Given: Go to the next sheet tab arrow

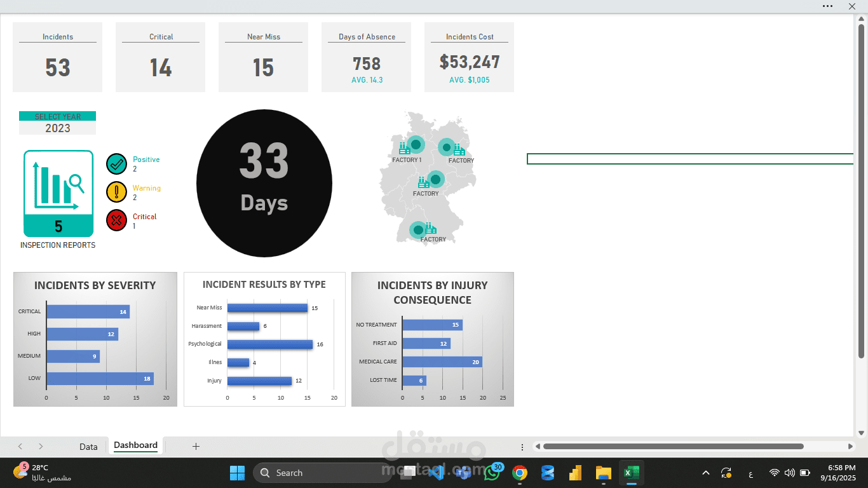Looking at the screenshot, I should [x=41, y=447].
